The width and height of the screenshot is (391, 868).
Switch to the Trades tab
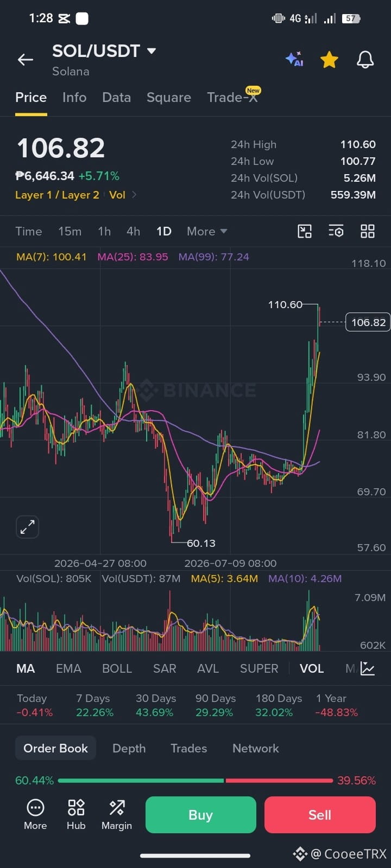(188, 748)
